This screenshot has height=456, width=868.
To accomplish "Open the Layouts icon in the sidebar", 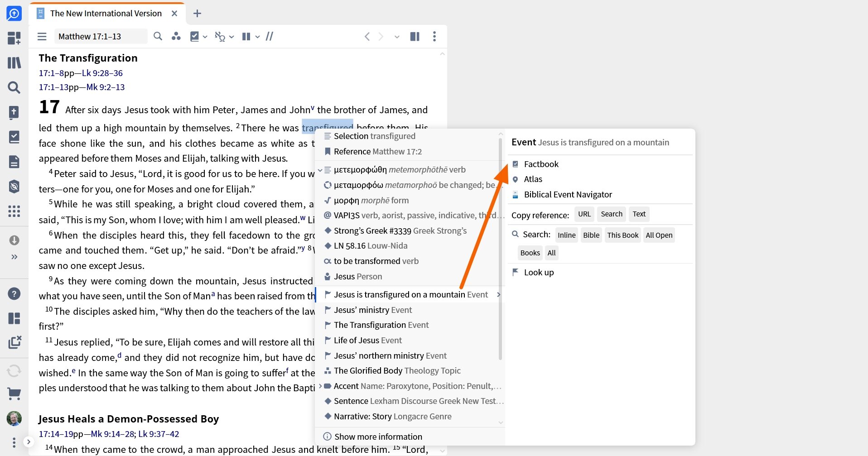I will pyautogui.click(x=14, y=318).
